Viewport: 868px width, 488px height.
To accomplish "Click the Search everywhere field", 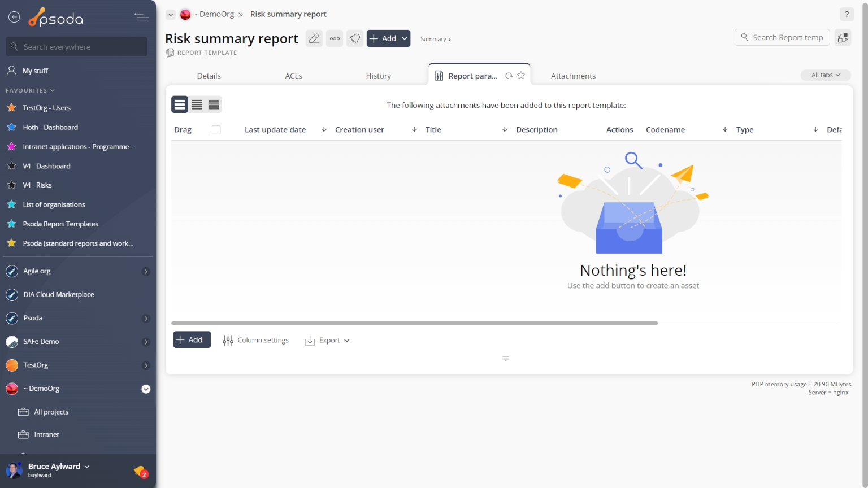I will click(77, 47).
